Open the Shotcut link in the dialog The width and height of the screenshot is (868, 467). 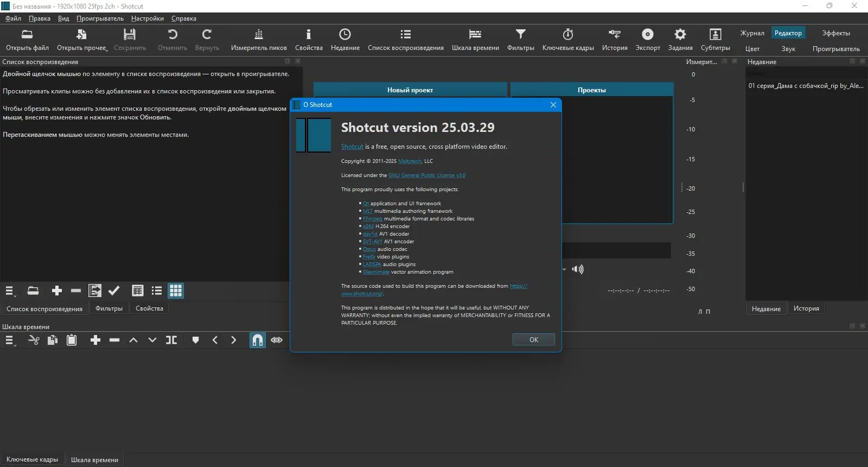tap(352, 147)
